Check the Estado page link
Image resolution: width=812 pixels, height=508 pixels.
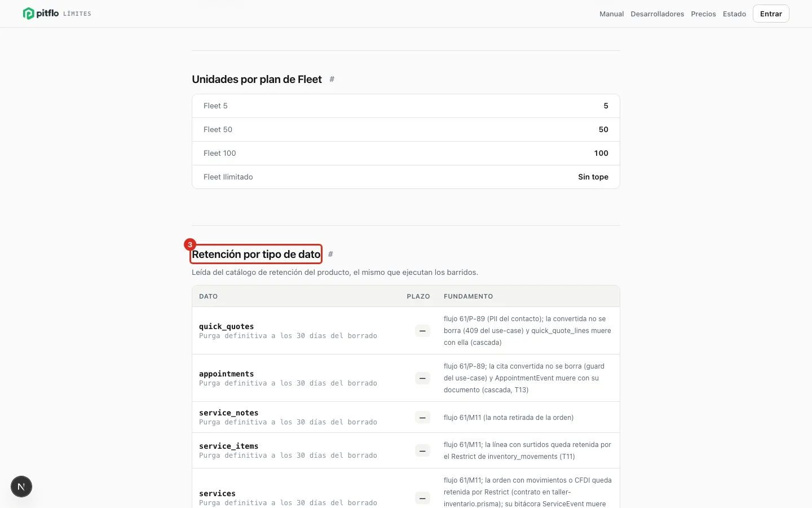[x=734, y=14]
